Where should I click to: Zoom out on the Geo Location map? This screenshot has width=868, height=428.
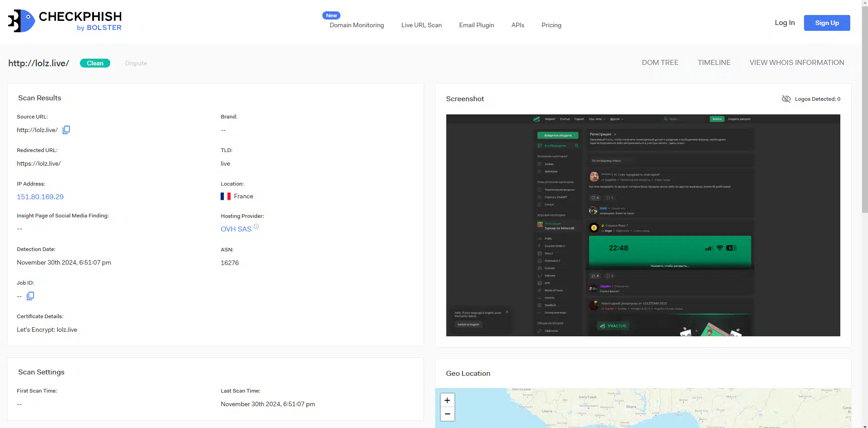pyautogui.click(x=447, y=414)
